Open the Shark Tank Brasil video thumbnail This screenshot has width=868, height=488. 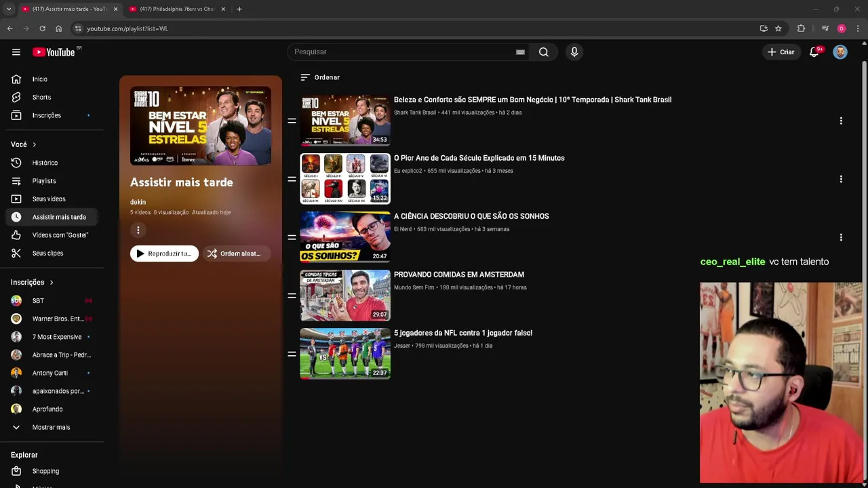[345, 121]
